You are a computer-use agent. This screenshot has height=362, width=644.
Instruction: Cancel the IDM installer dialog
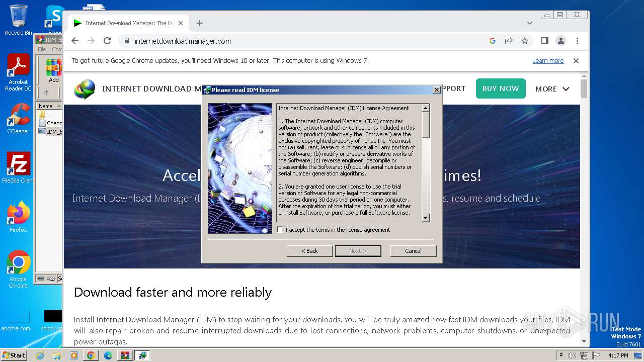click(x=413, y=251)
